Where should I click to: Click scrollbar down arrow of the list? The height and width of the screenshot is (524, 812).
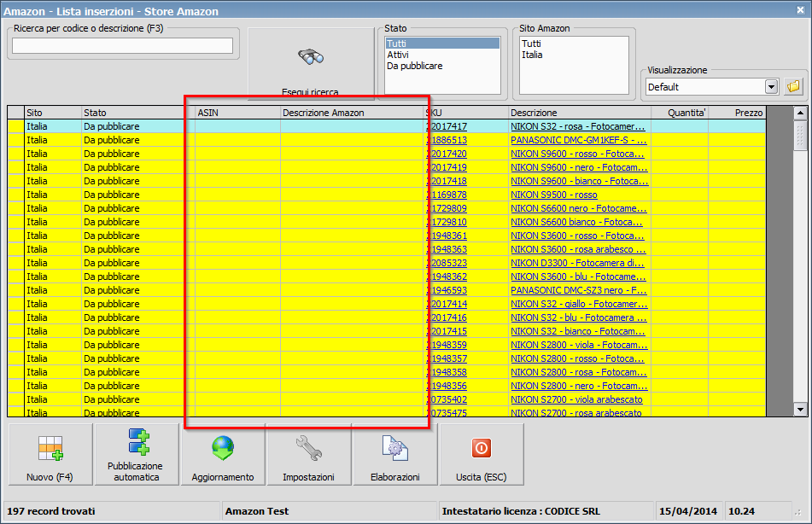point(800,410)
